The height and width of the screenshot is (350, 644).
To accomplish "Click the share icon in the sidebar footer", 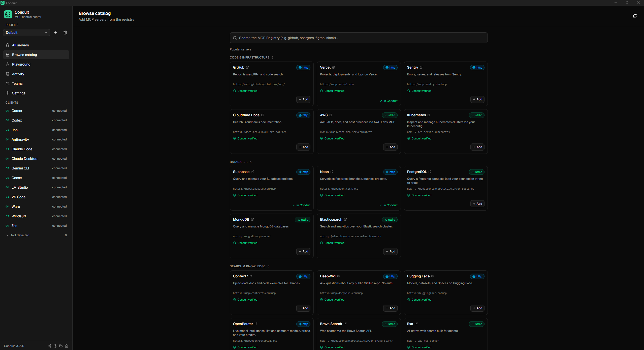I will point(50,346).
